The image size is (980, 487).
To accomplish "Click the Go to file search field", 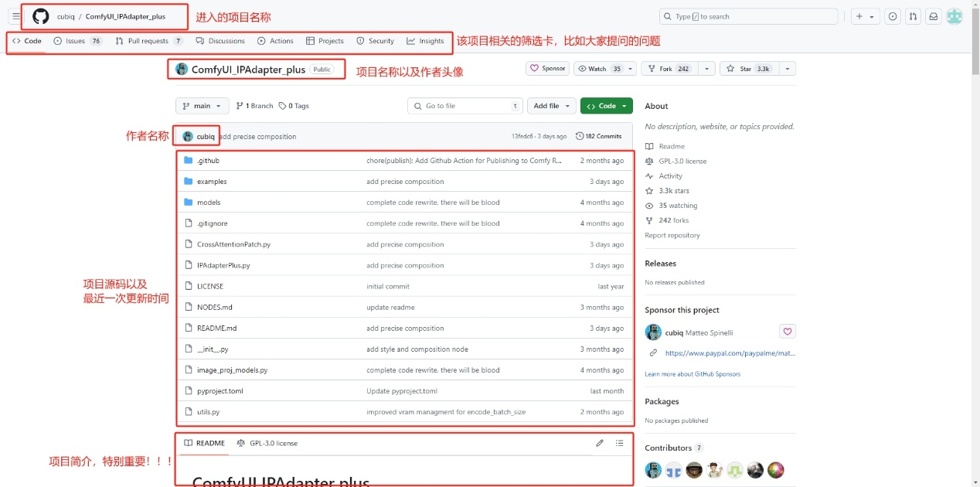I will coord(464,106).
